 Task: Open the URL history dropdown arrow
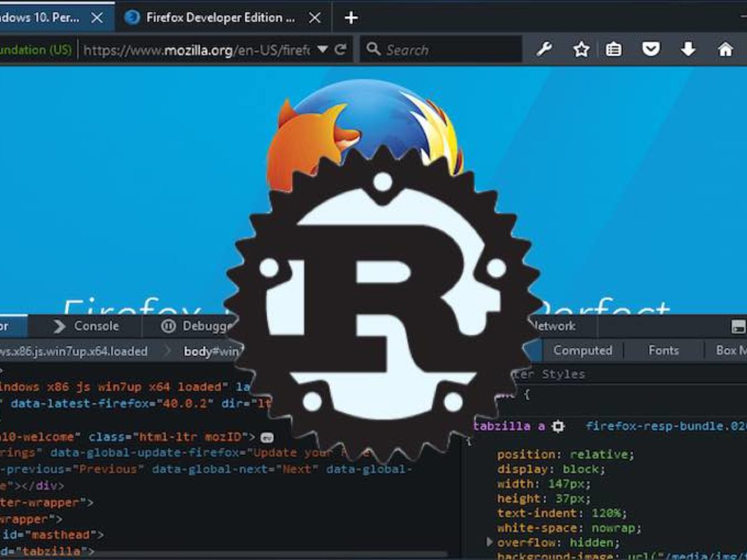click(322, 49)
